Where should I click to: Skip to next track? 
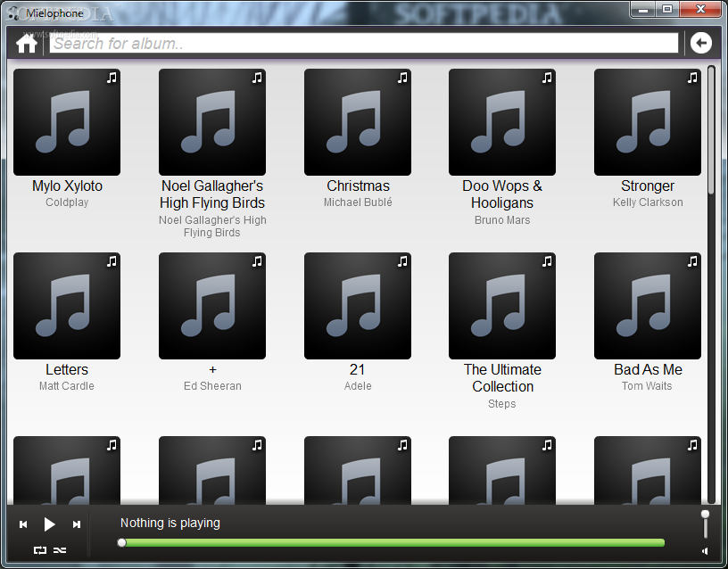point(77,524)
